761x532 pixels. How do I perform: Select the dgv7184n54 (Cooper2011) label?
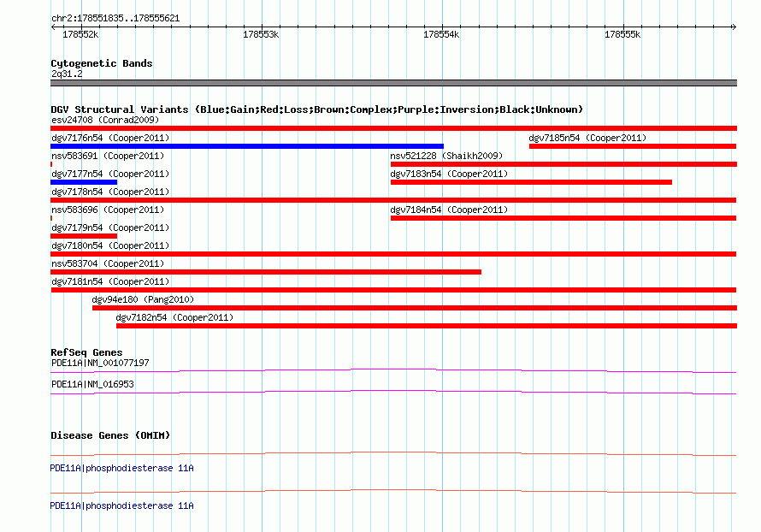(449, 210)
